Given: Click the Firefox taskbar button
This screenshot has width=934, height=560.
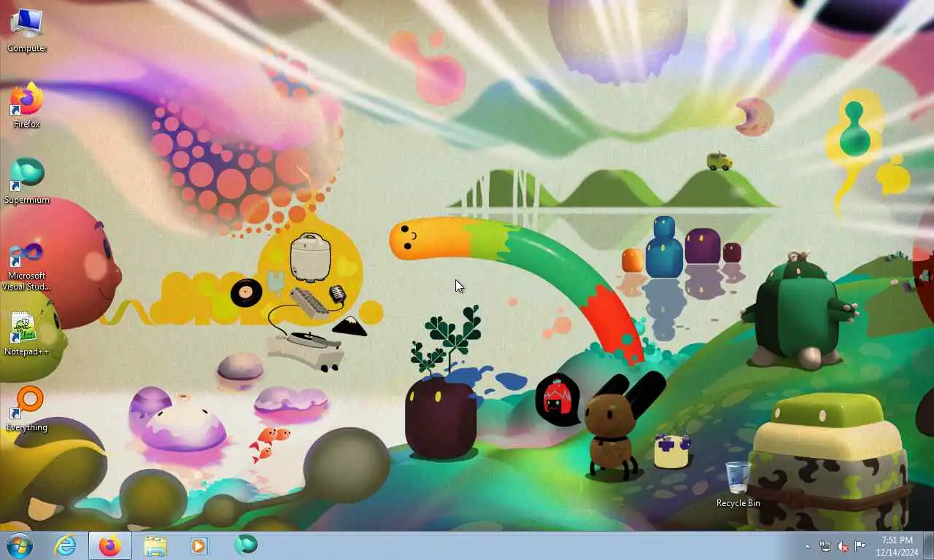Looking at the screenshot, I should (110, 545).
